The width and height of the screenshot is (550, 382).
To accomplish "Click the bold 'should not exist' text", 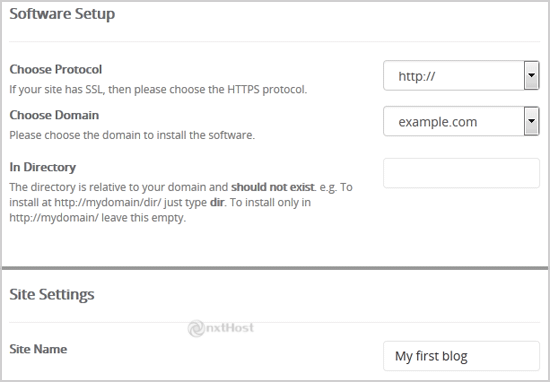I will point(273,187).
